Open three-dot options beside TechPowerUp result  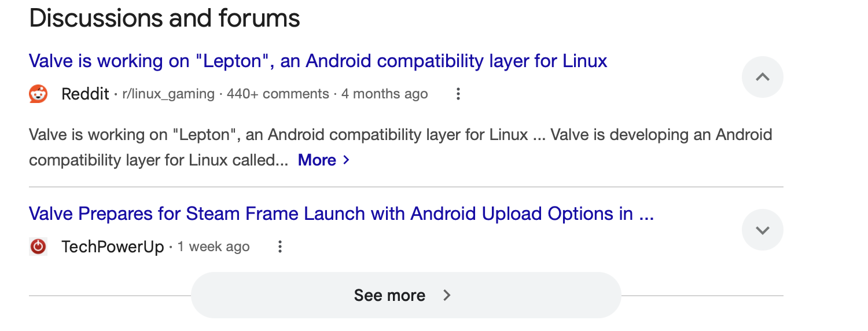click(x=279, y=247)
